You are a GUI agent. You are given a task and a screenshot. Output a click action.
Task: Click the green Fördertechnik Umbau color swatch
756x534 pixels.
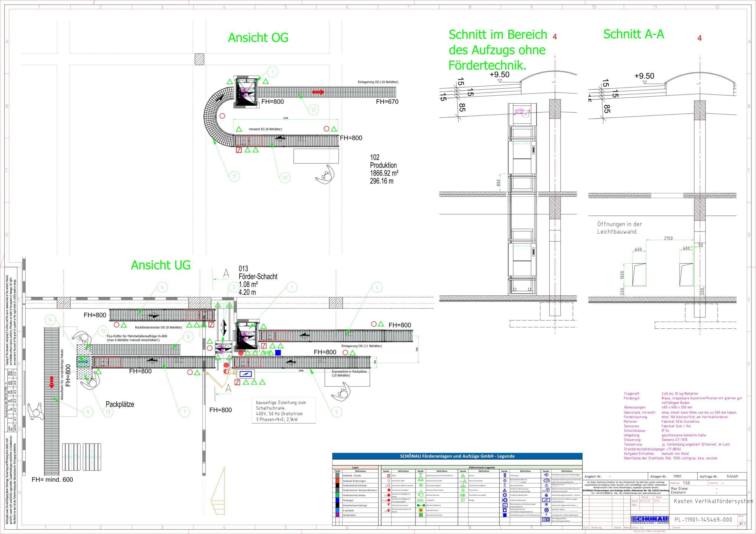click(x=338, y=496)
